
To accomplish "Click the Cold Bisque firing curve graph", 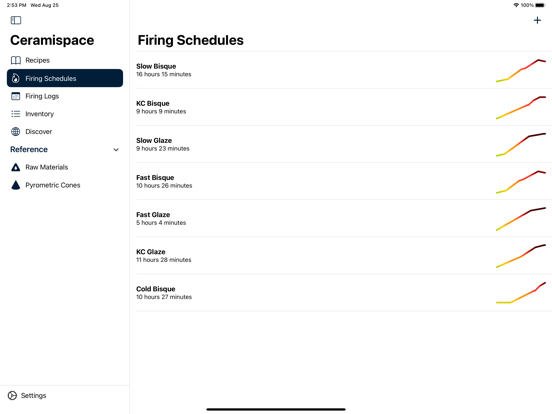I will pos(521,293).
